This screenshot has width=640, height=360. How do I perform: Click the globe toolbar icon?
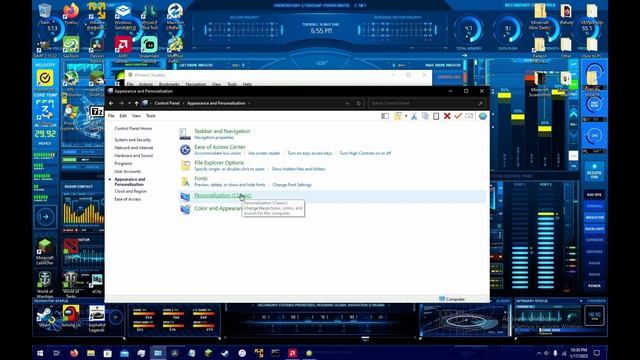[x=482, y=116]
